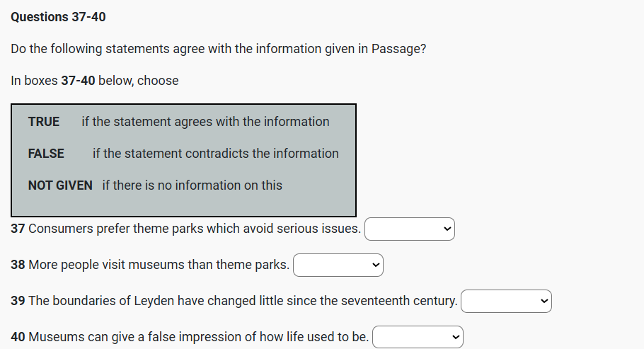
Task: Click "if there is no information on this"
Action: [x=192, y=185]
